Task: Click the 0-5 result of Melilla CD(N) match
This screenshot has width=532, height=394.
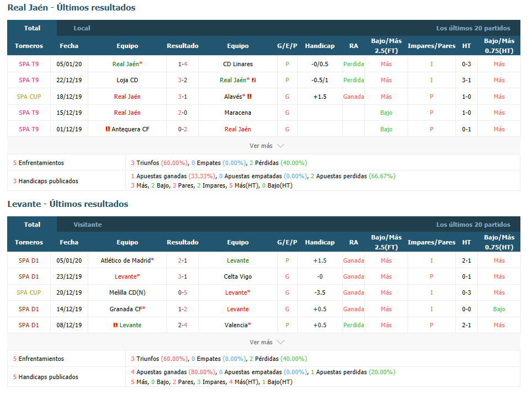Action: (x=182, y=292)
